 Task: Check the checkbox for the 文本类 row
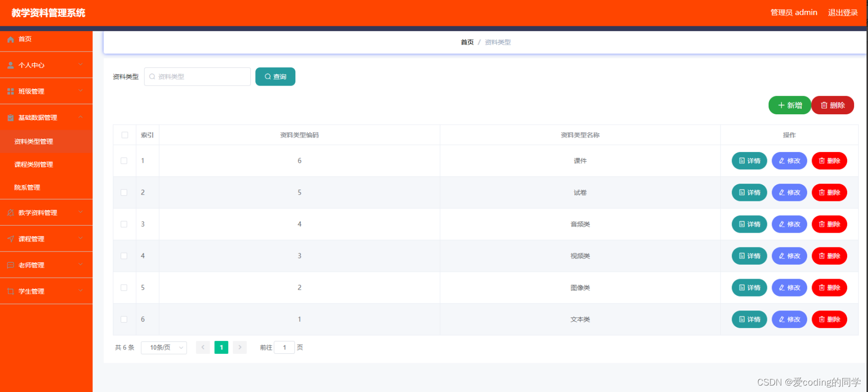click(124, 319)
